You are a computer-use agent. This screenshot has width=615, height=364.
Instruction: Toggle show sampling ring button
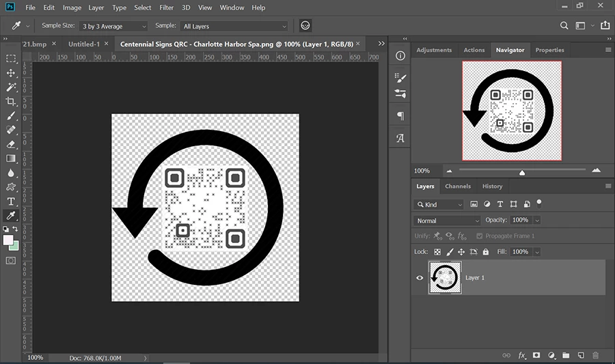pyautogui.click(x=305, y=25)
